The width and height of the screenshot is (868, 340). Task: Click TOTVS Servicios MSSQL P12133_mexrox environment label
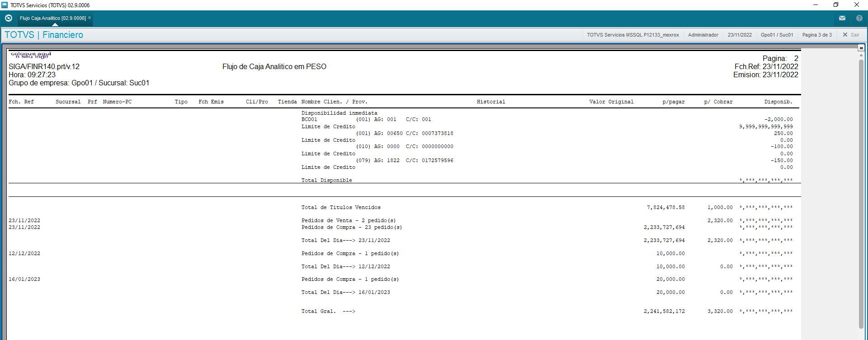point(633,35)
